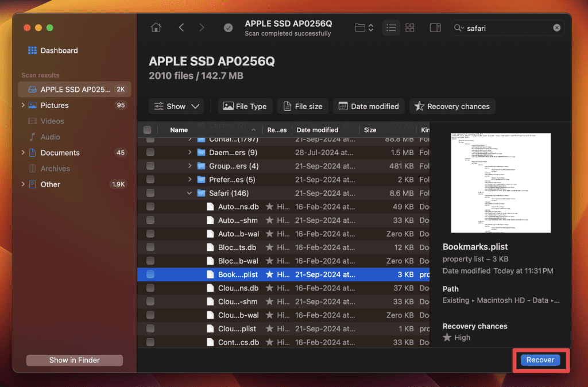Screen dimensions: 588x387
Task: Open the Show filter dropdown
Action: pyautogui.click(x=176, y=106)
